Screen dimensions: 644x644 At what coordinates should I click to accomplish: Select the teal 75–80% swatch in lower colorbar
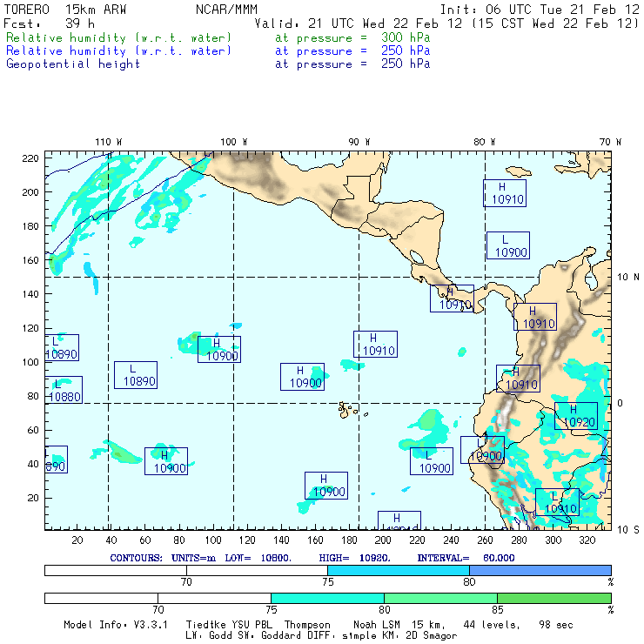click(327, 598)
